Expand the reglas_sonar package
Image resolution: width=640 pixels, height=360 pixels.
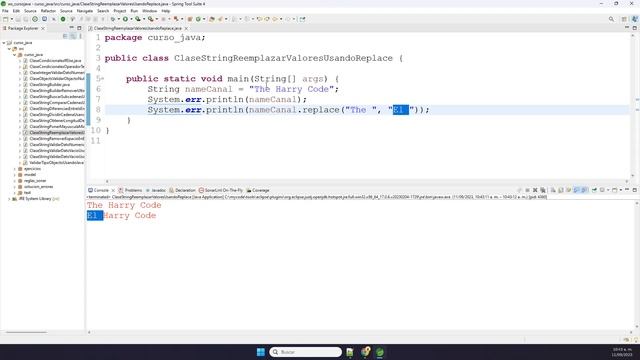15,181
